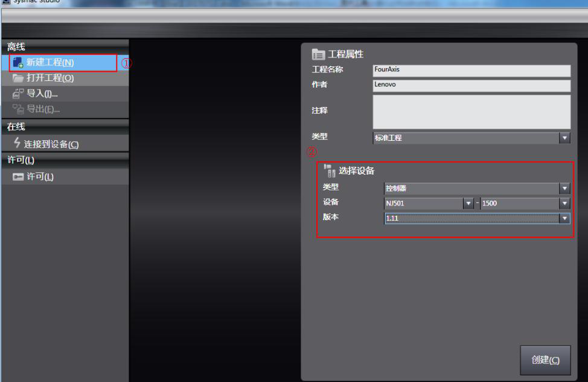Click the Select Device (选择设备) icon
The width and height of the screenshot is (588, 382).
[330, 171]
